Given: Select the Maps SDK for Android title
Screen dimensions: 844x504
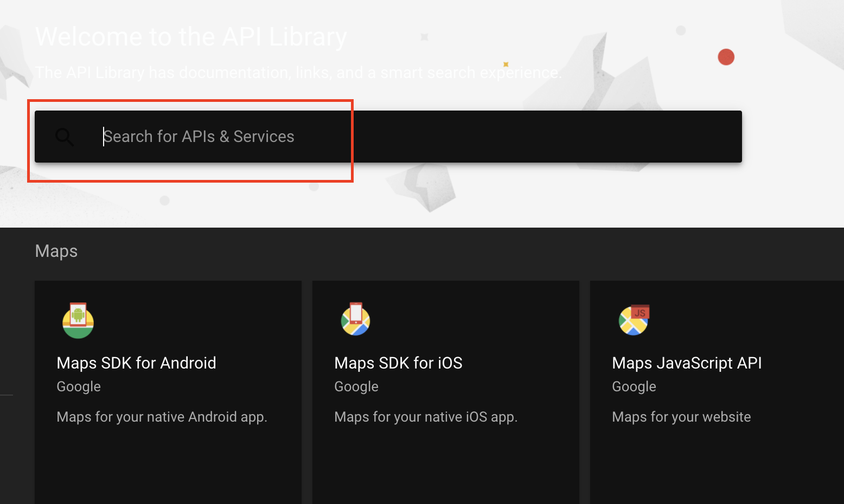Looking at the screenshot, I should [137, 363].
